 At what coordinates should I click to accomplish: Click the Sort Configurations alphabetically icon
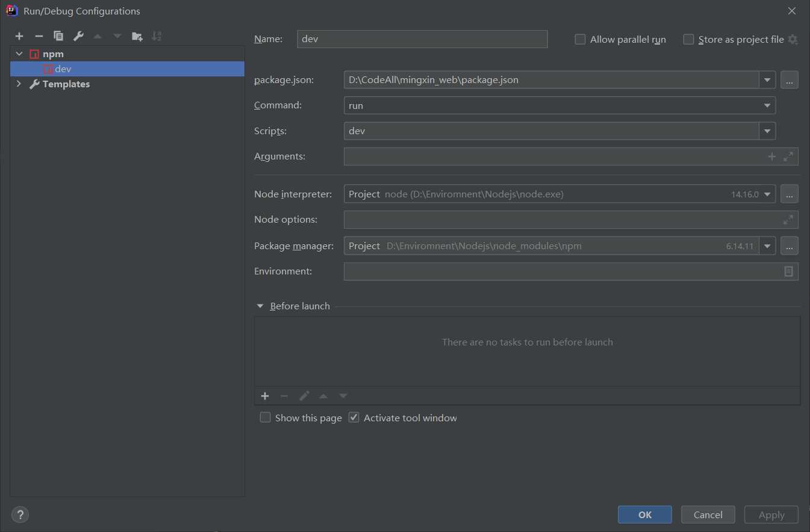click(x=157, y=36)
